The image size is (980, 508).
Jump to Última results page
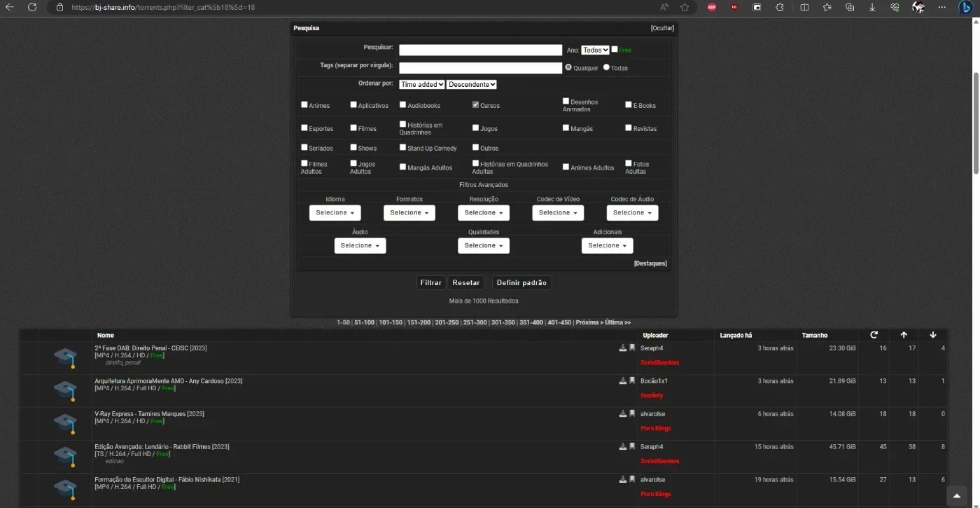(617, 322)
